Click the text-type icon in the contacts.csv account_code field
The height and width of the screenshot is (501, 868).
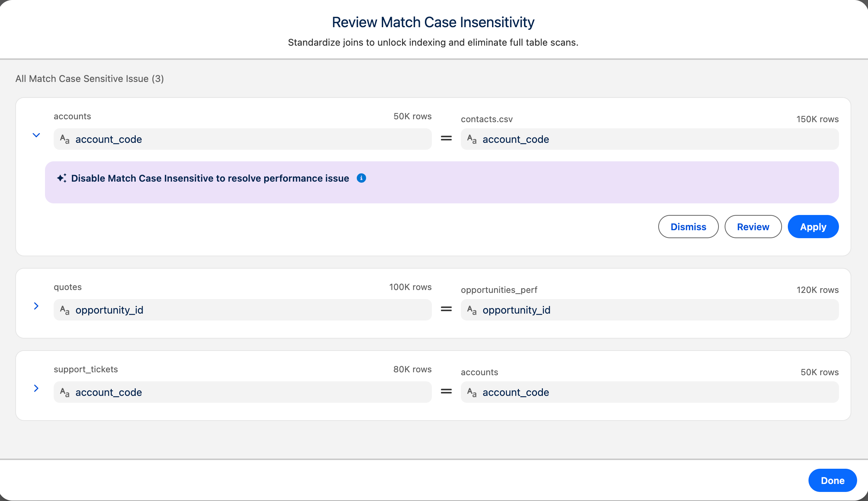coord(472,139)
